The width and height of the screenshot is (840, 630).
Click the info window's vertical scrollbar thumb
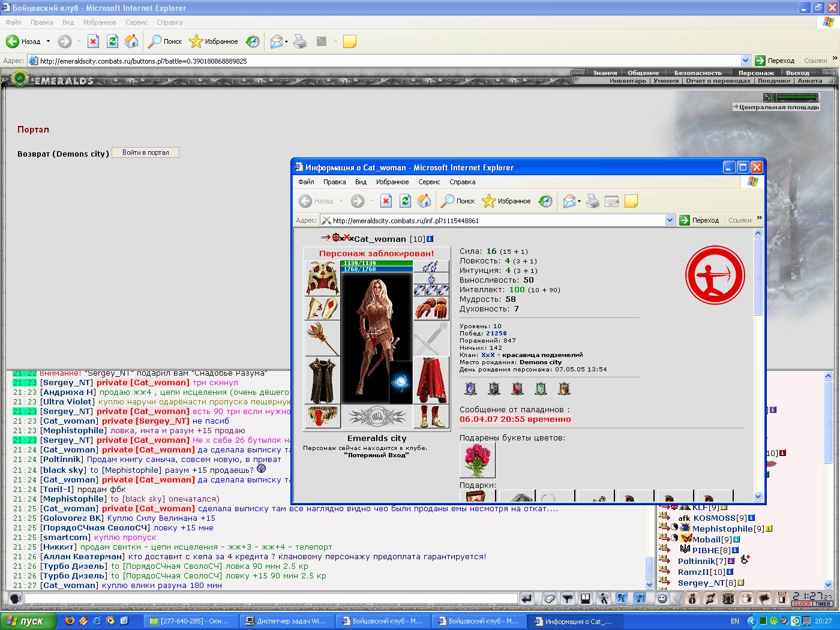(x=758, y=277)
